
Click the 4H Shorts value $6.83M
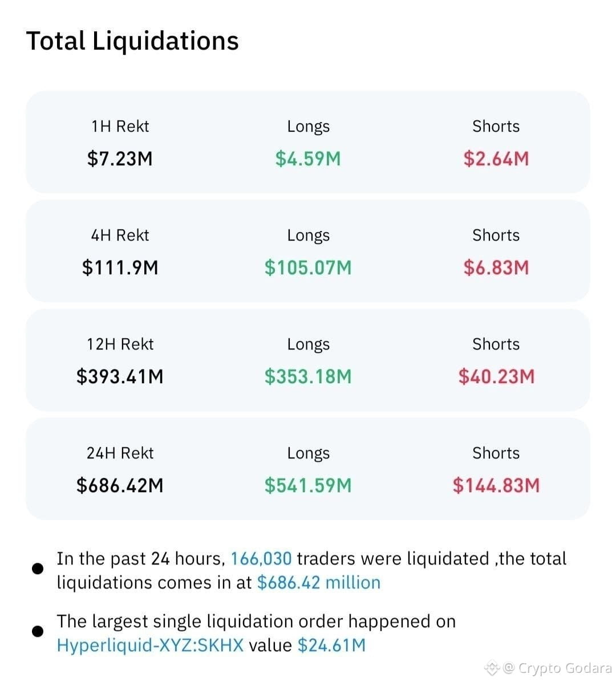pos(496,267)
